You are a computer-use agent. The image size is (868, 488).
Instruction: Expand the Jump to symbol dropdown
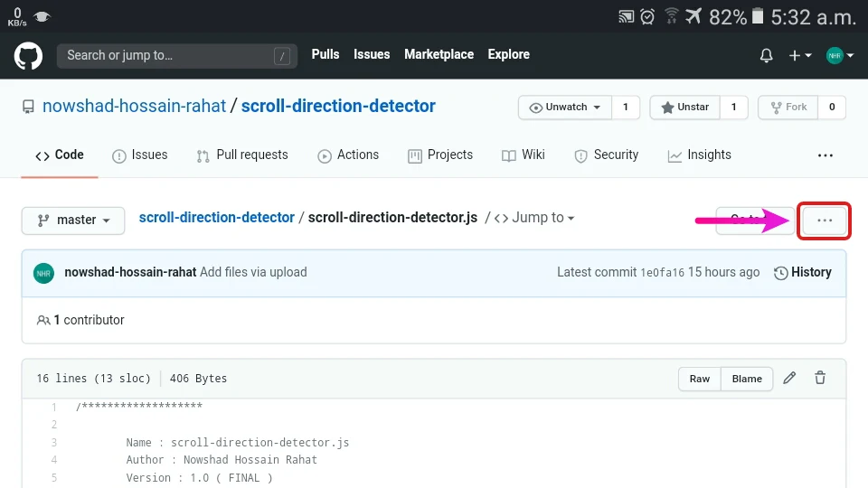click(x=534, y=218)
